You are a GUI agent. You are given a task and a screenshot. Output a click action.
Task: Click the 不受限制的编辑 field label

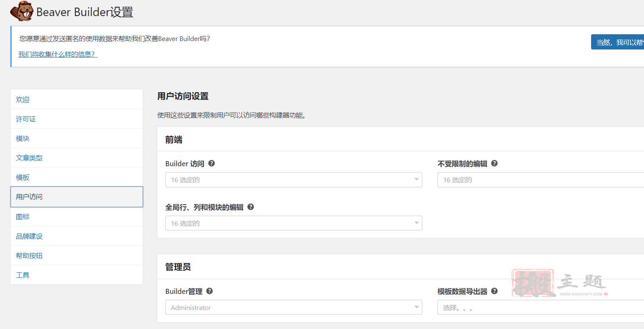(x=462, y=164)
